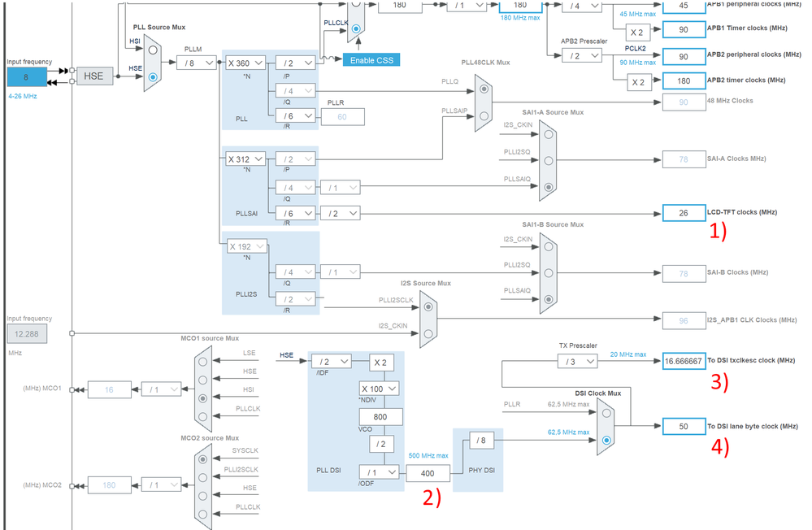Choose PLLR input in DSI Clock Mux
Viewport: 812px width, 530px height.
coord(606,414)
